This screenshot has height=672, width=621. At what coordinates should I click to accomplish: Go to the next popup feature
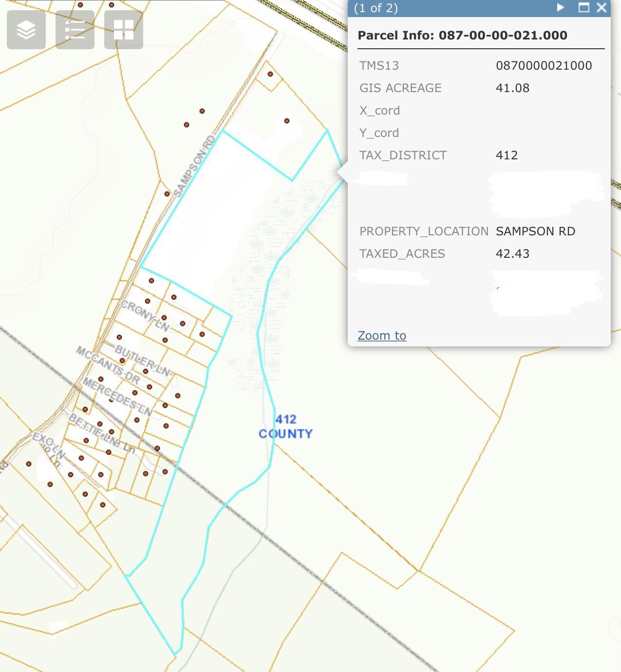[x=561, y=8]
